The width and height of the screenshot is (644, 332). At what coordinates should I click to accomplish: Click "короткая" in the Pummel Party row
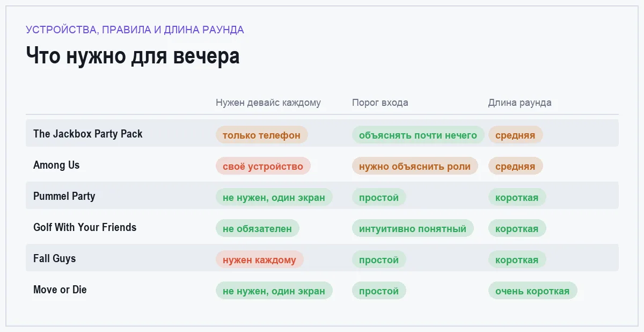517,197
